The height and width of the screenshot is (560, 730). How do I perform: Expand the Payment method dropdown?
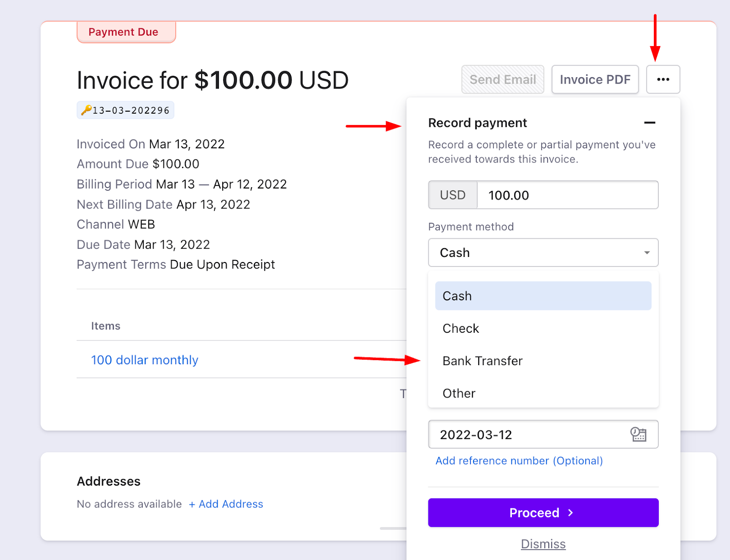(x=543, y=252)
